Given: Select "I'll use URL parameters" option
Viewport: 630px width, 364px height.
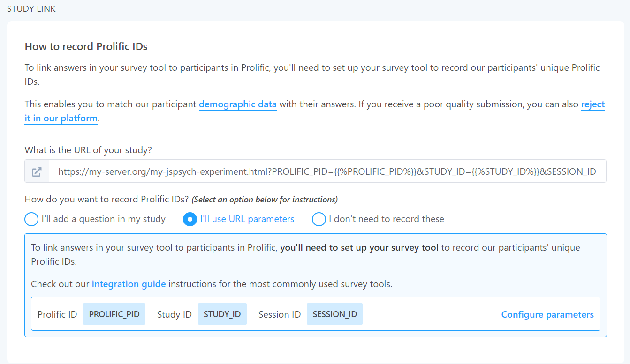Looking at the screenshot, I should click(x=190, y=219).
